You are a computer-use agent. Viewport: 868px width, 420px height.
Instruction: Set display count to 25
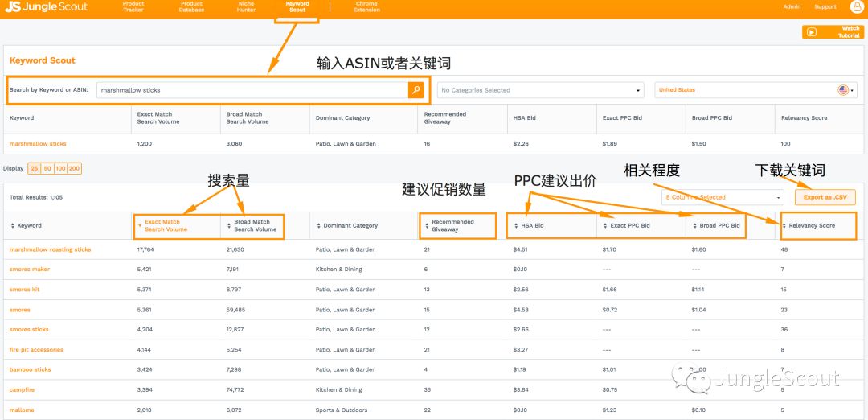[x=34, y=169]
